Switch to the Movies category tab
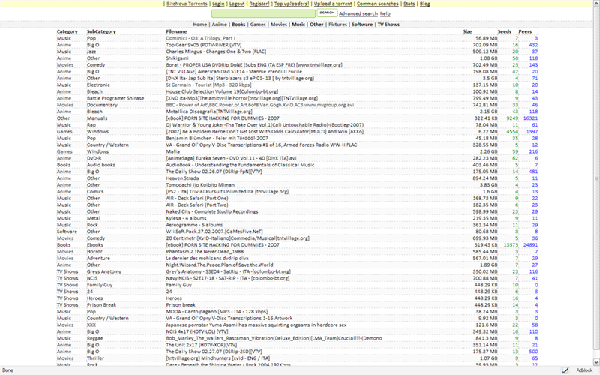The height and width of the screenshot is (375, 600). 279,24
